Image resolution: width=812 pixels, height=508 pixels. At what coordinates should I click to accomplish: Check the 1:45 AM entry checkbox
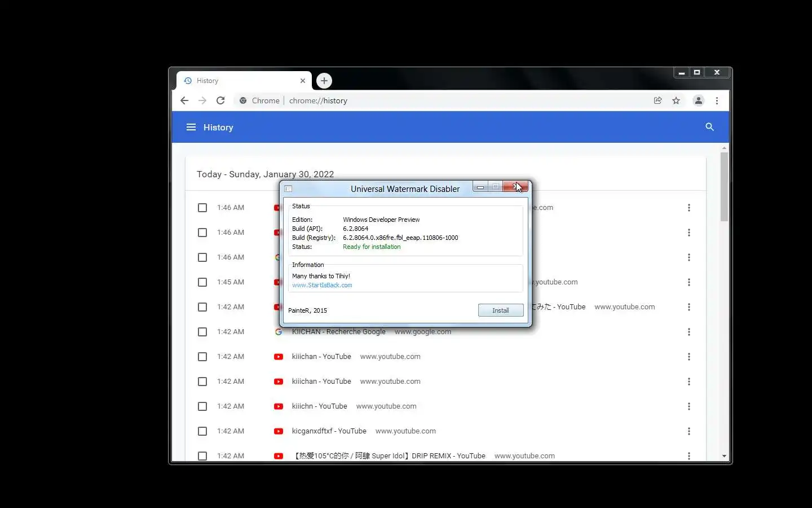[x=202, y=282]
